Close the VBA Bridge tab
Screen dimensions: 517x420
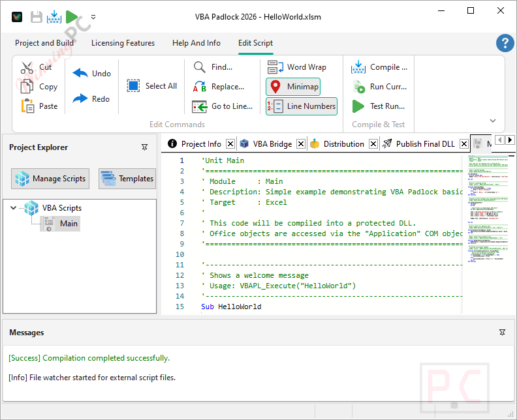(301, 144)
